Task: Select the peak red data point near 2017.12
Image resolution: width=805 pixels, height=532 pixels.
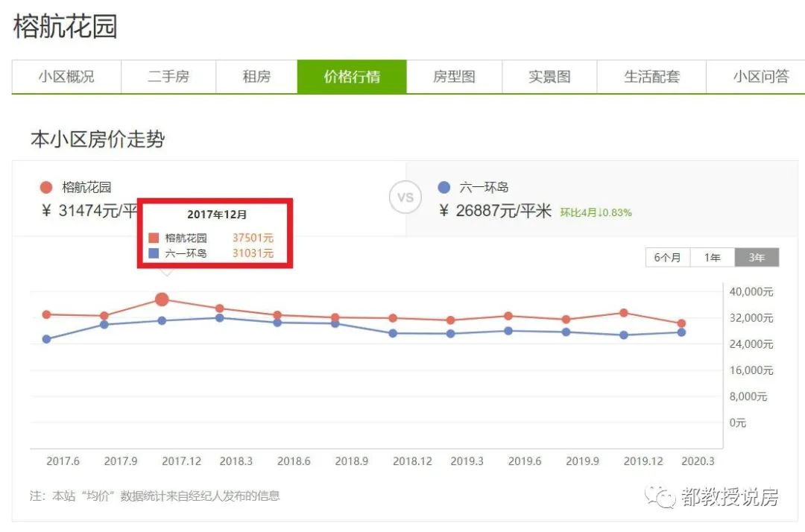Action: pos(162,299)
